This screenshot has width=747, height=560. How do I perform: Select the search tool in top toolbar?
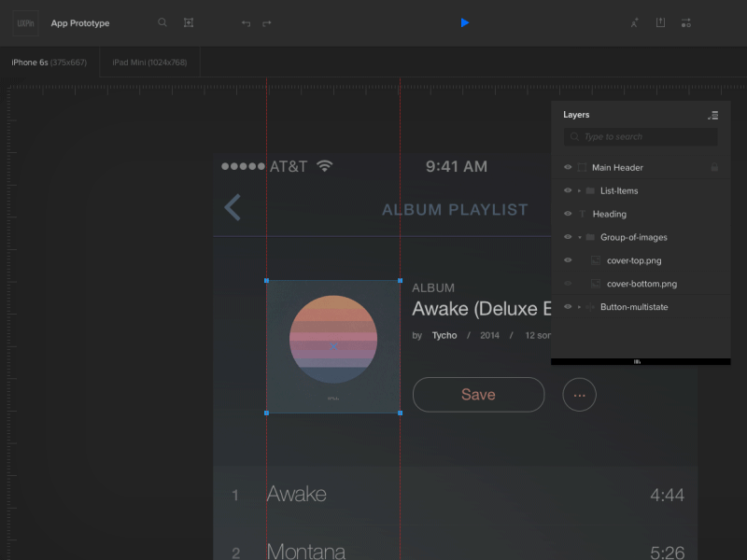pyautogui.click(x=162, y=21)
